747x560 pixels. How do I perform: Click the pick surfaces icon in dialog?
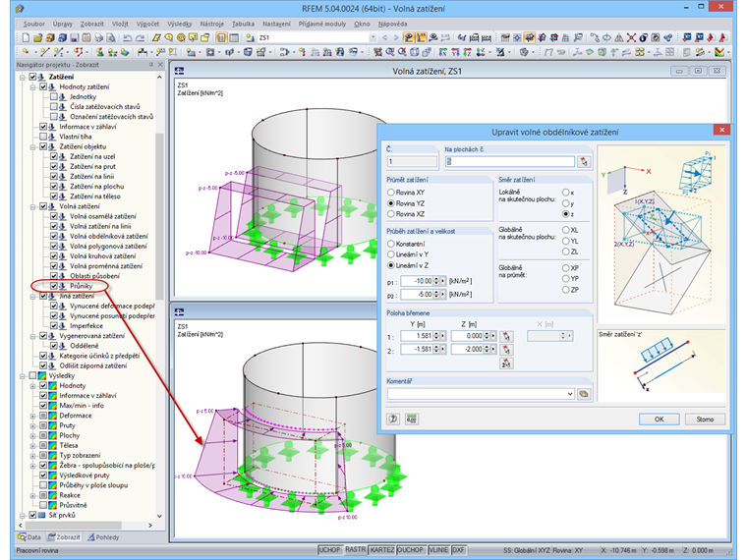[x=584, y=162]
